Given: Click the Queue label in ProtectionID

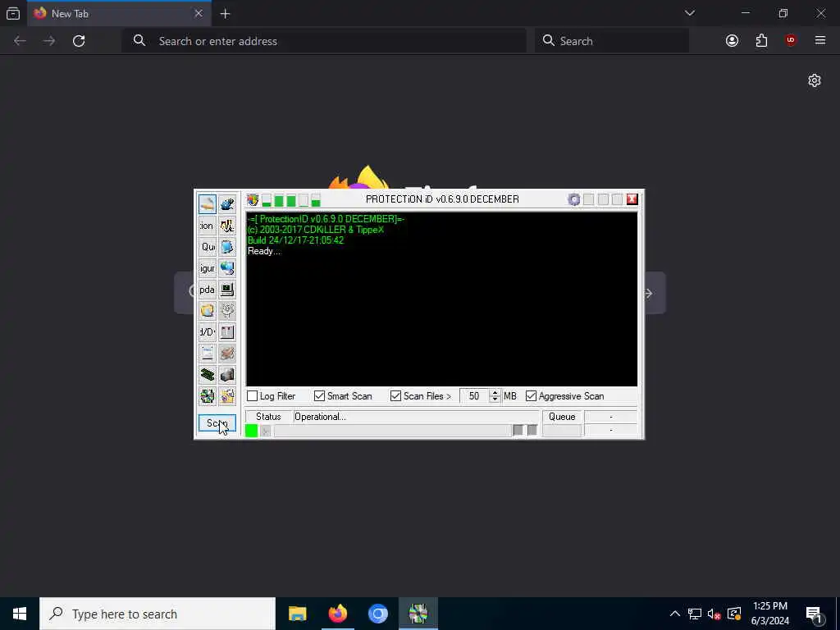Looking at the screenshot, I should coord(562,417).
